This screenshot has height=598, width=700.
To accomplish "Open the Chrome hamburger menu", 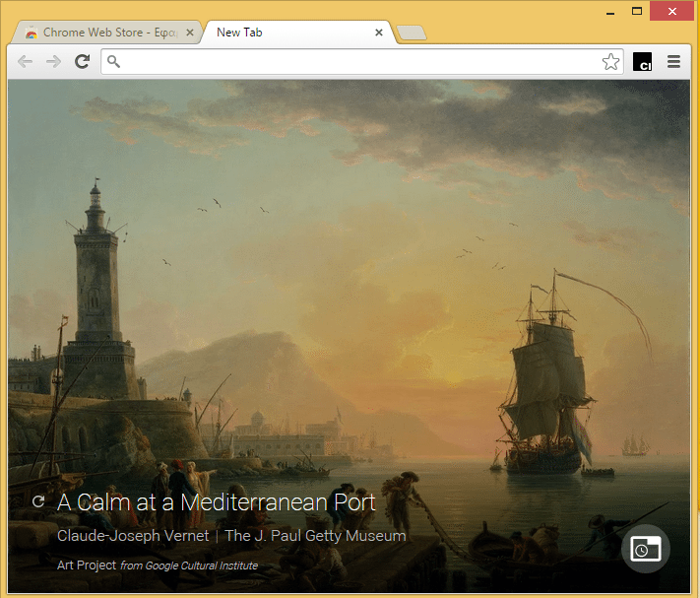I will point(673,62).
